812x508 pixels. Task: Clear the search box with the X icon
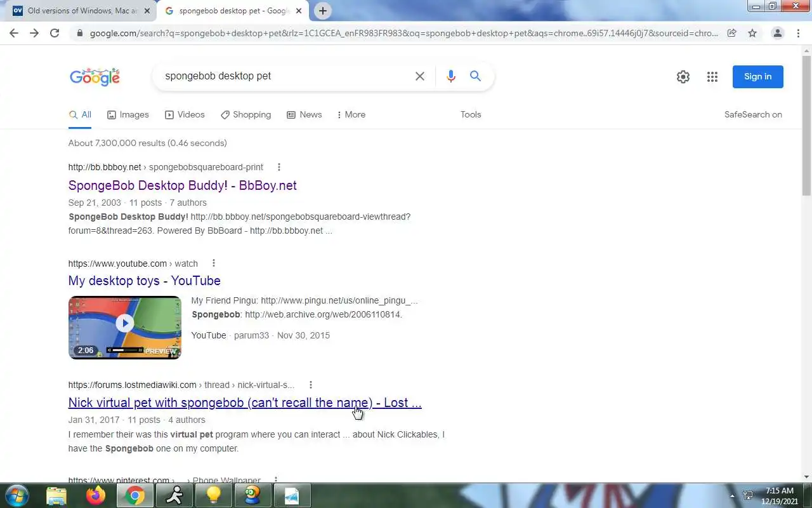pos(419,76)
